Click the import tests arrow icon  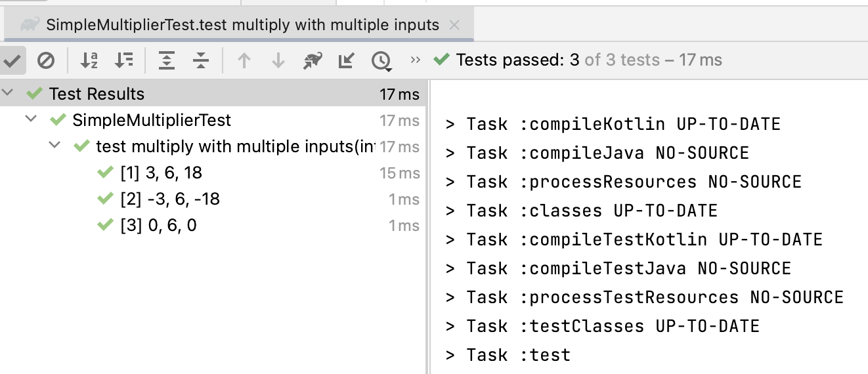(346, 61)
